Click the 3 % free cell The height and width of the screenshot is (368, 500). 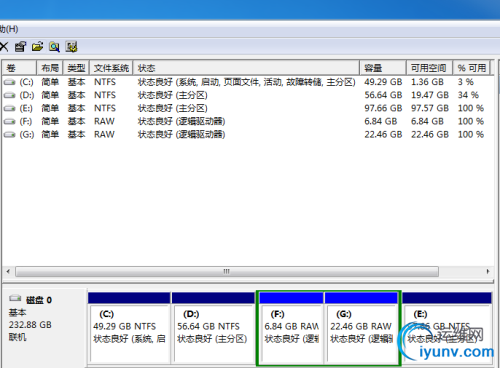pos(466,82)
